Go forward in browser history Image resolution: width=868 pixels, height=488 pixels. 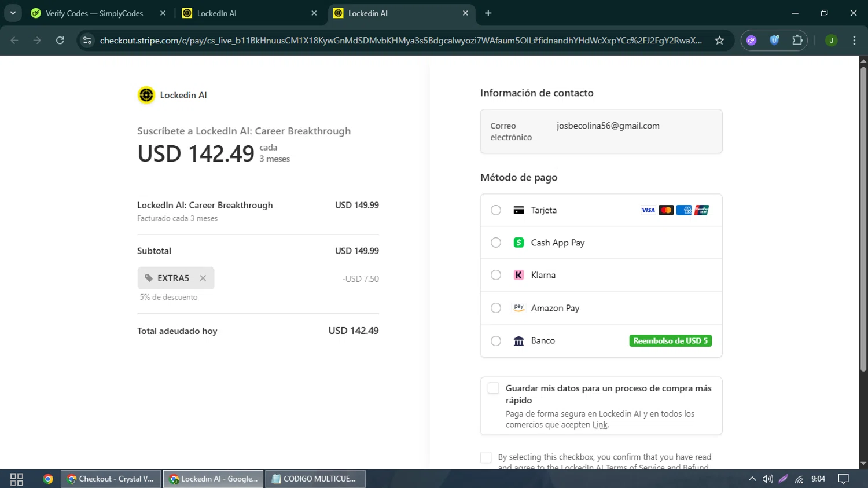tap(37, 40)
